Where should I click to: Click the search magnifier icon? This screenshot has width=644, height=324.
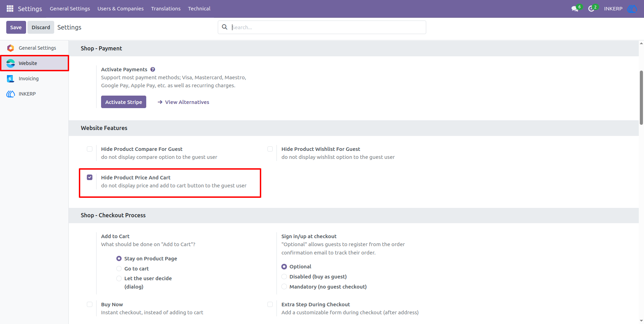click(225, 27)
